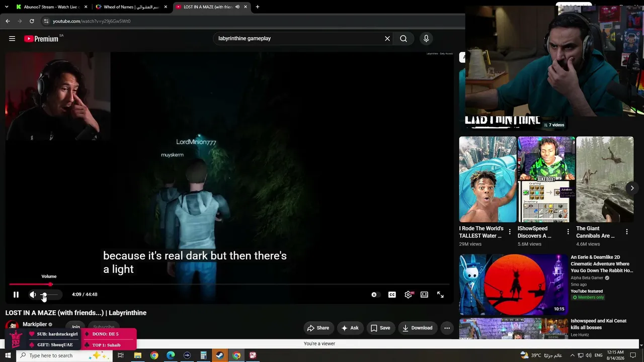Mute the video using the speaker icon
The image size is (644, 362).
tap(33, 295)
